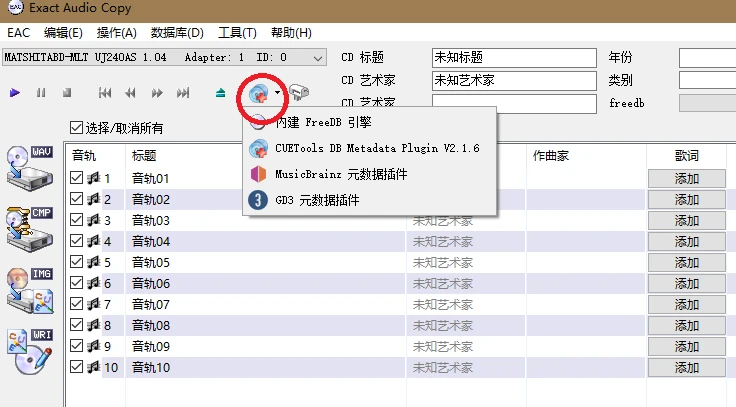This screenshot has width=736, height=407.
Task: Open the 操作(A) menu
Action: 116,33
